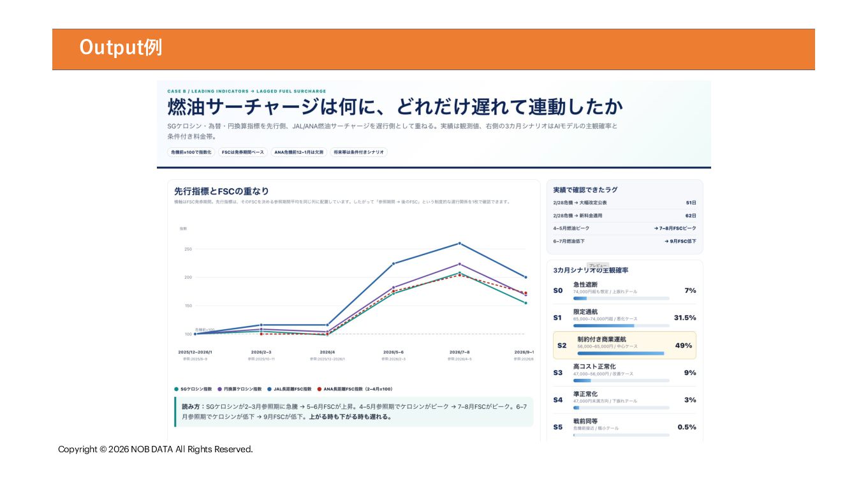Screen dimensions: 868x488
Task: Toggle the purple 円換算ケロシン指数 legend dot
Action: pyautogui.click(x=219, y=388)
